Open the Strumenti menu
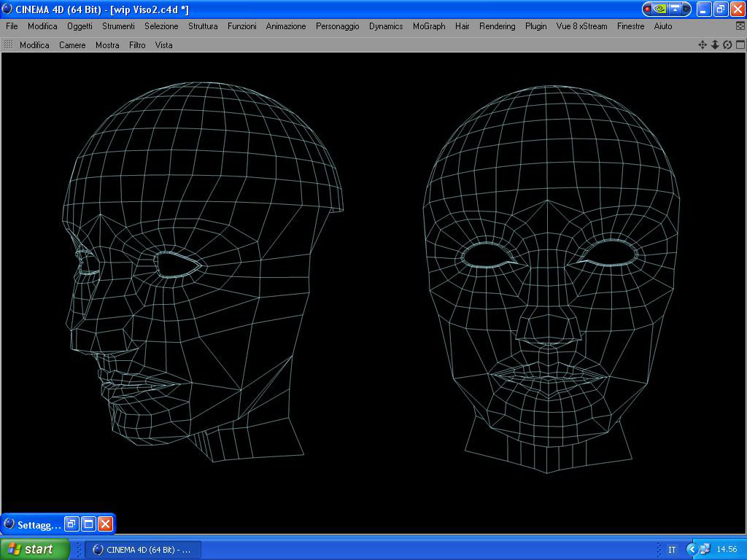 119,26
